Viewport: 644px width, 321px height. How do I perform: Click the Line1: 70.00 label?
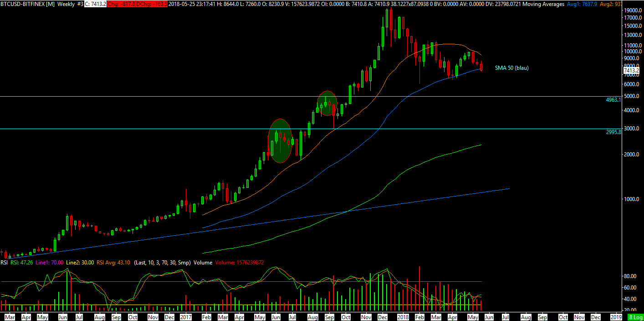tap(49, 263)
